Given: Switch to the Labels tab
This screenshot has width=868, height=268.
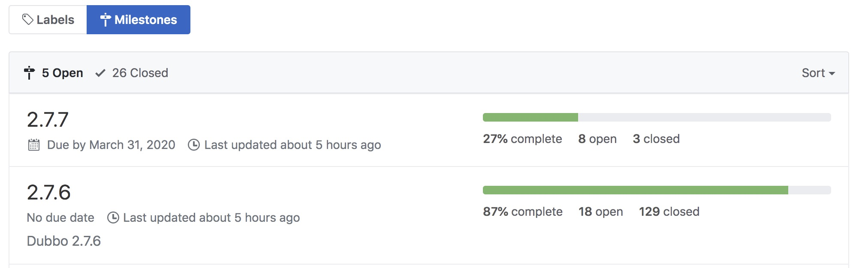Looking at the screenshot, I should point(47,19).
